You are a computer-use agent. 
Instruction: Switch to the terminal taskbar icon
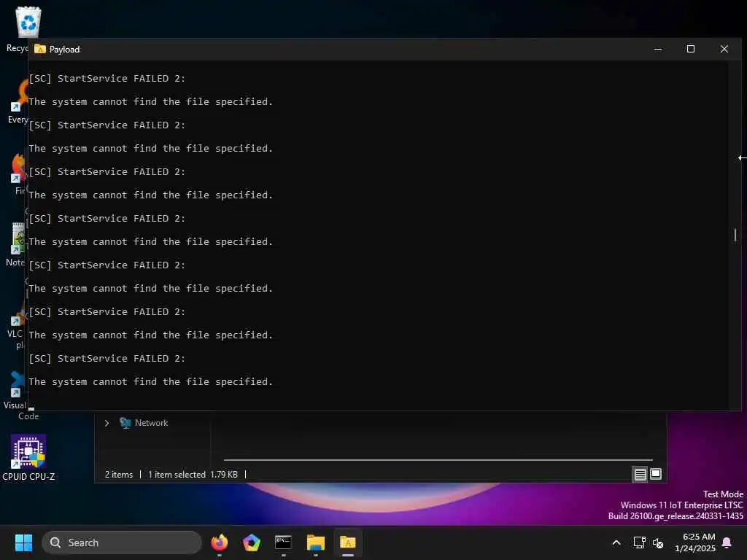click(x=283, y=542)
